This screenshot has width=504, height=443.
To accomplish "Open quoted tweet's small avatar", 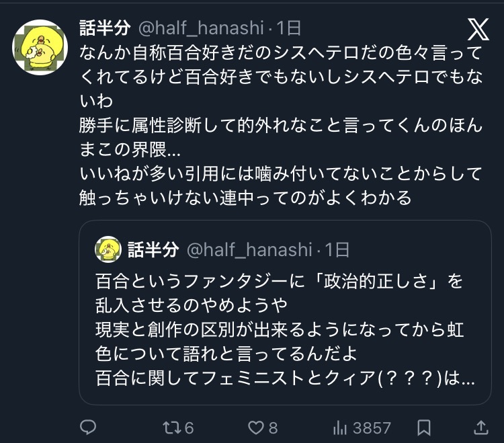I will tap(108, 249).
